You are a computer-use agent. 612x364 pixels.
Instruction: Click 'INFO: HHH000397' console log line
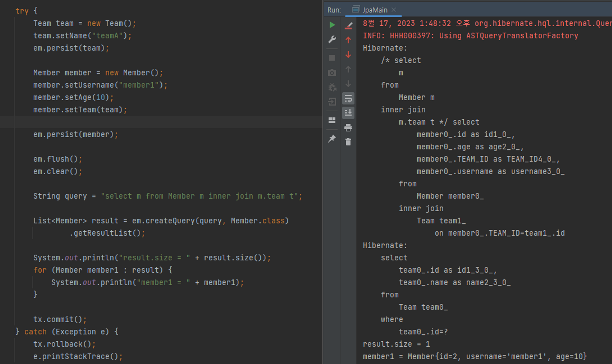pyautogui.click(x=470, y=36)
